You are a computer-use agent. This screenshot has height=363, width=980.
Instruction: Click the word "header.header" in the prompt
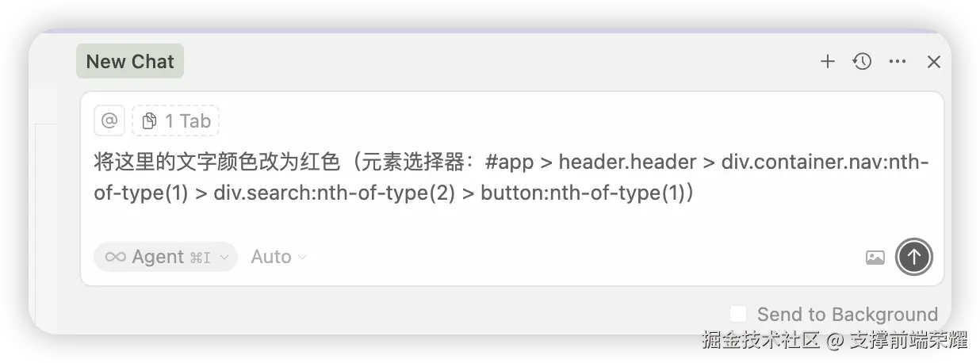click(625, 162)
